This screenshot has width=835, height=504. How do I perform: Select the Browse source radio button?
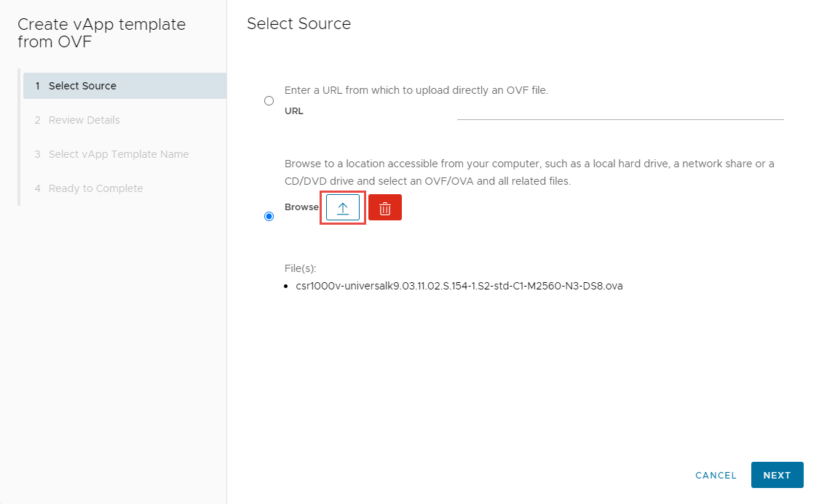(x=269, y=217)
